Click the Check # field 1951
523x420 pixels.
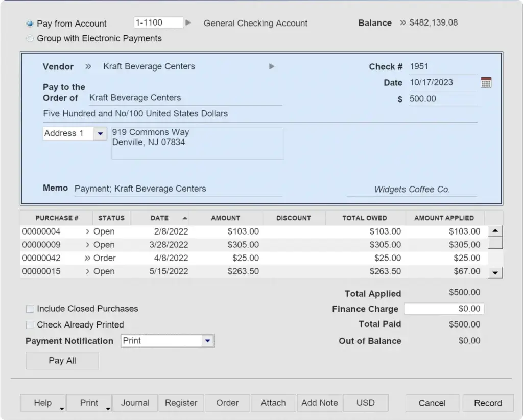(x=443, y=67)
